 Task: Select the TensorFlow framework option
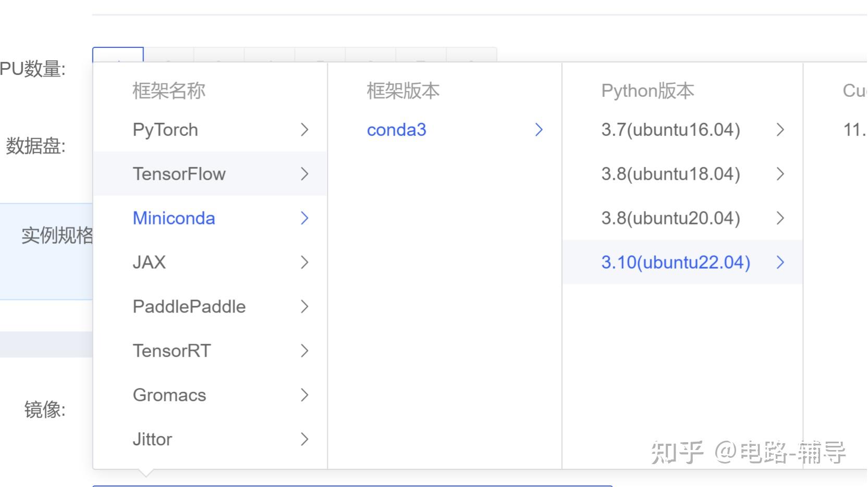(179, 174)
